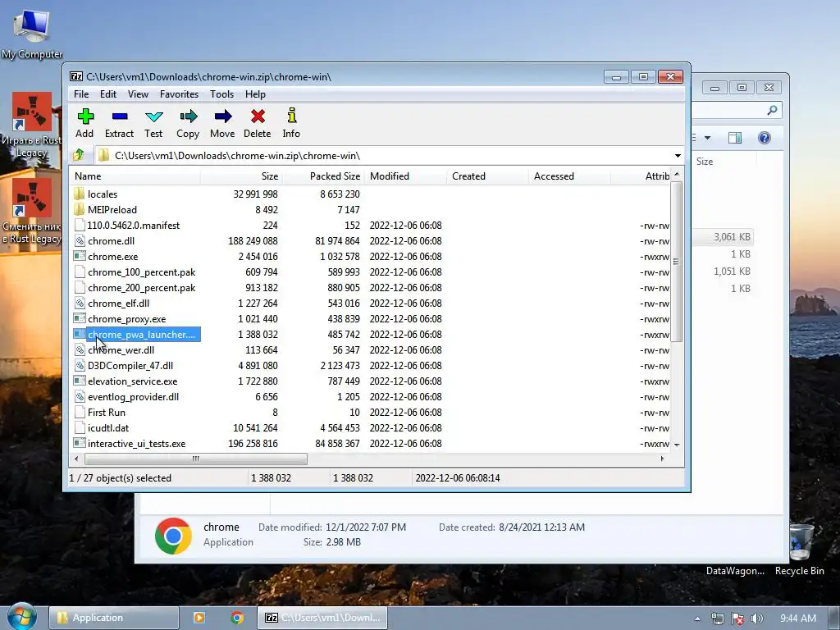Switch to Application taskbar button

113,618
